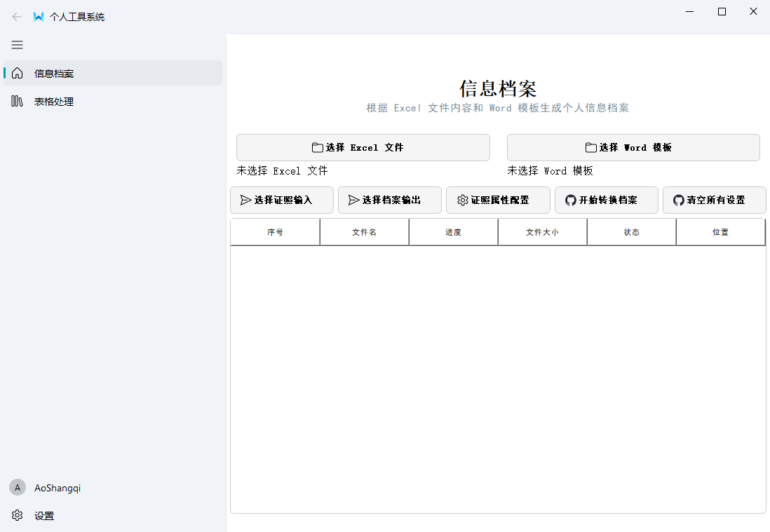Click the 进度 column header

click(x=453, y=231)
